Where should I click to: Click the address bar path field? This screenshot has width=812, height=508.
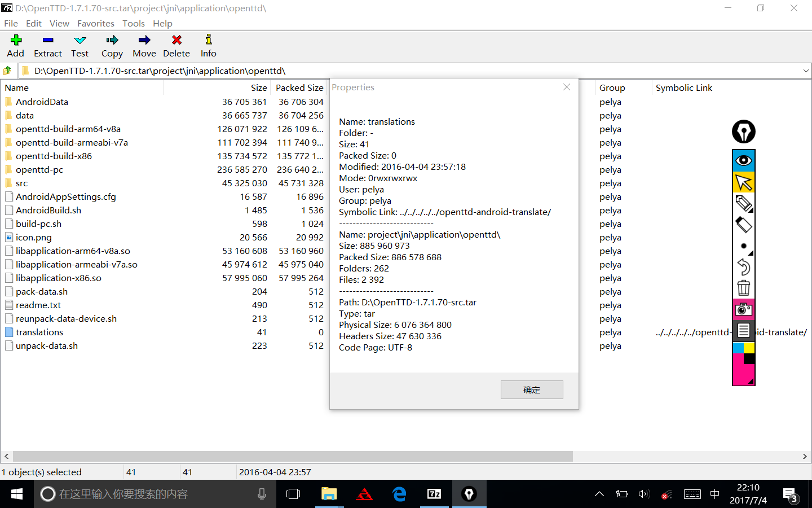tap(411, 71)
